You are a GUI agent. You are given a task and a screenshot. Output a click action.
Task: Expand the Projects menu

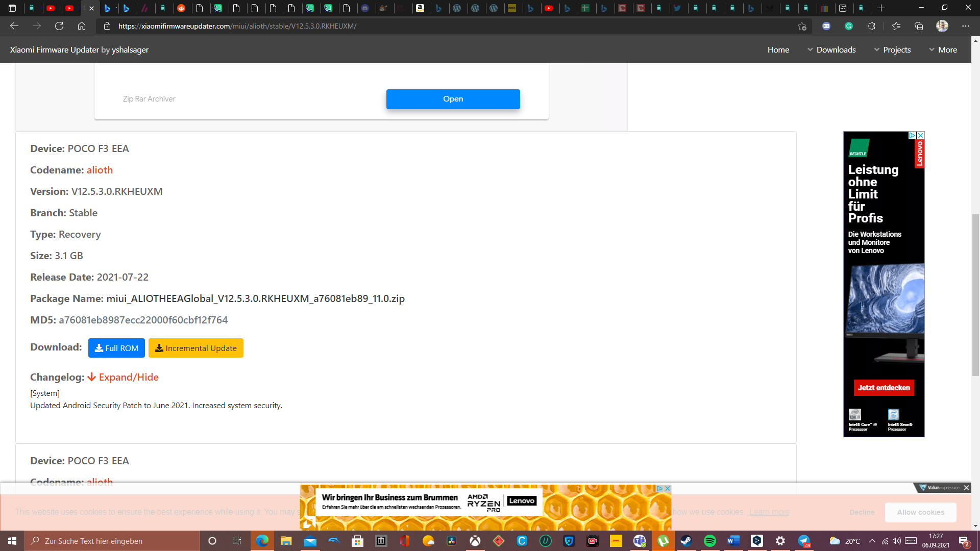(892, 49)
